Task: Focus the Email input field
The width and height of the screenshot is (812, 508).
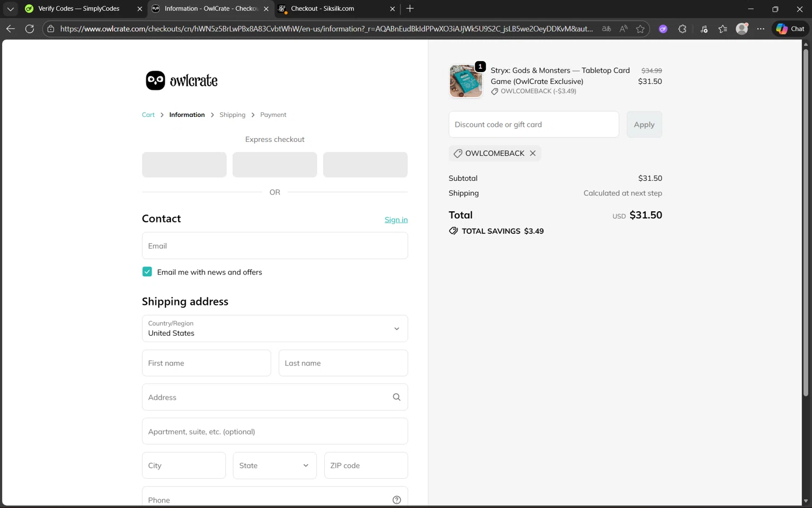Action: pyautogui.click(x=275, y=246)
